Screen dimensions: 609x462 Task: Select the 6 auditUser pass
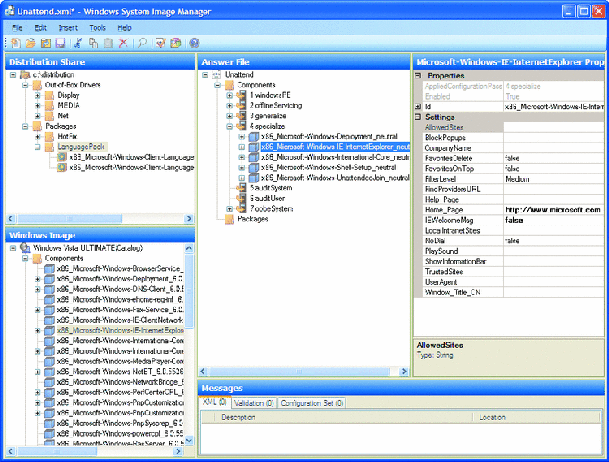267,198
